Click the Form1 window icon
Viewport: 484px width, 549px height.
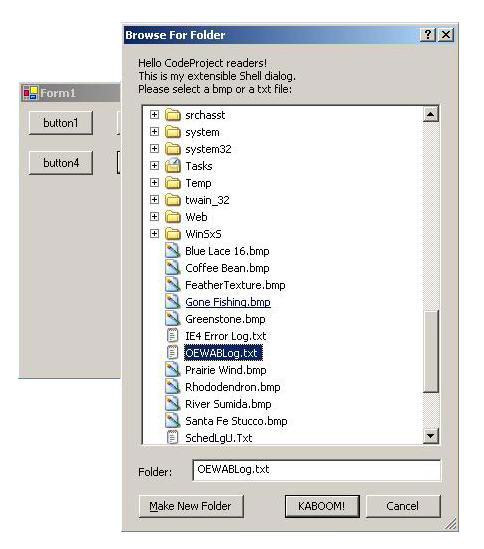(30, 93)
